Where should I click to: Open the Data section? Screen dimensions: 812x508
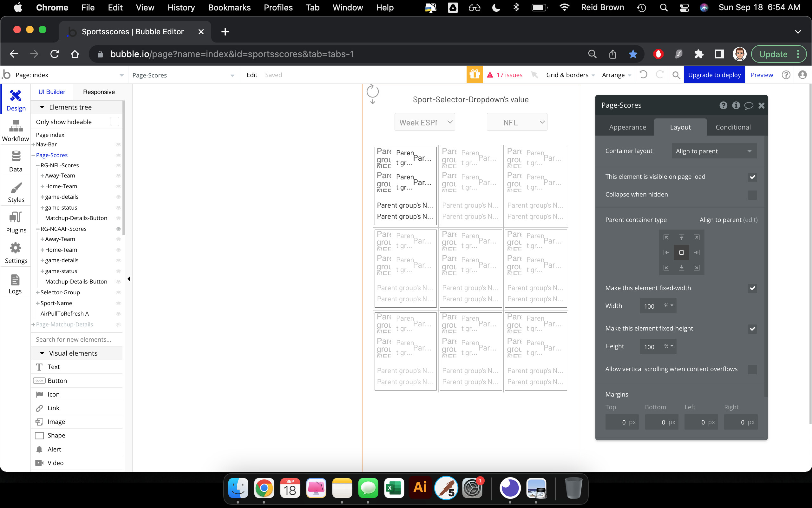[16, 161]
